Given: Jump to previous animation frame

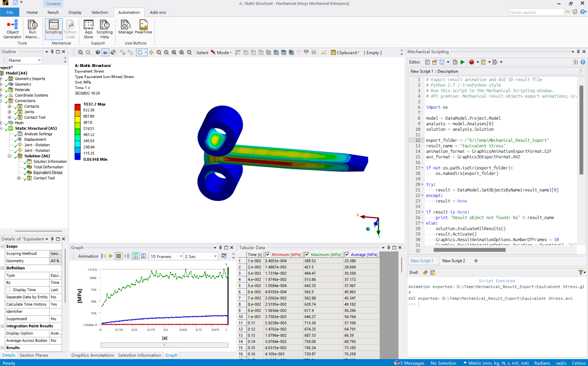Looking at the screenshot, I should (x=104, y=256).
